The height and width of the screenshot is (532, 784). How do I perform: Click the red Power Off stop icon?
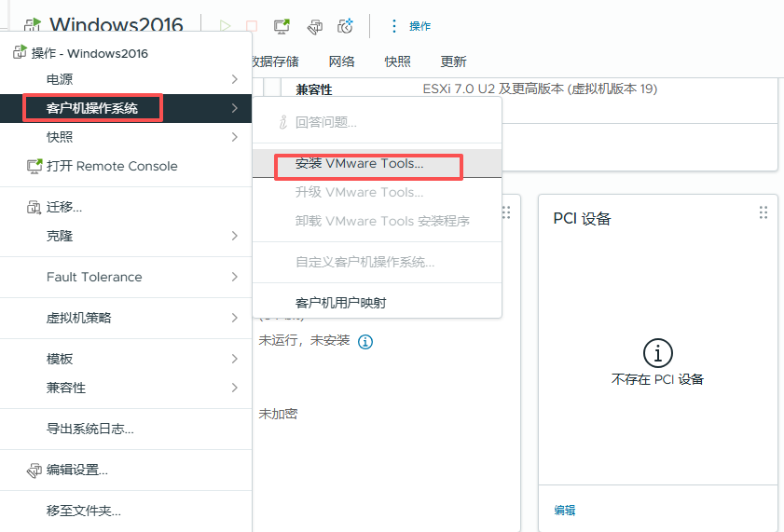pyautogui.click(x=252, y=25)
